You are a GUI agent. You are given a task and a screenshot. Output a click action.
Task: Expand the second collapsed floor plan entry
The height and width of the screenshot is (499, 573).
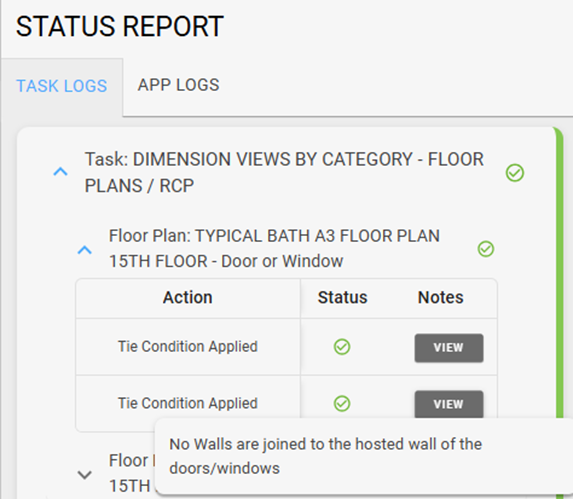tap(85, 475)
